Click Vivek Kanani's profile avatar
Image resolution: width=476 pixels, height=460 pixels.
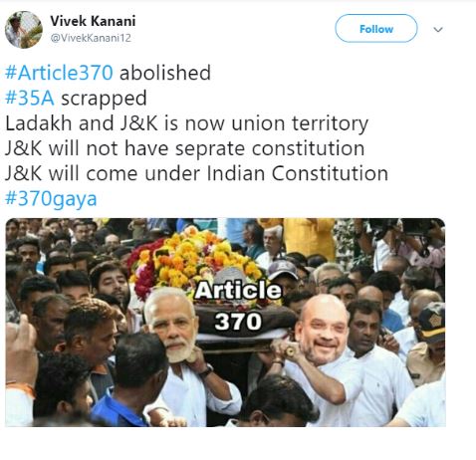pos(24,30)
